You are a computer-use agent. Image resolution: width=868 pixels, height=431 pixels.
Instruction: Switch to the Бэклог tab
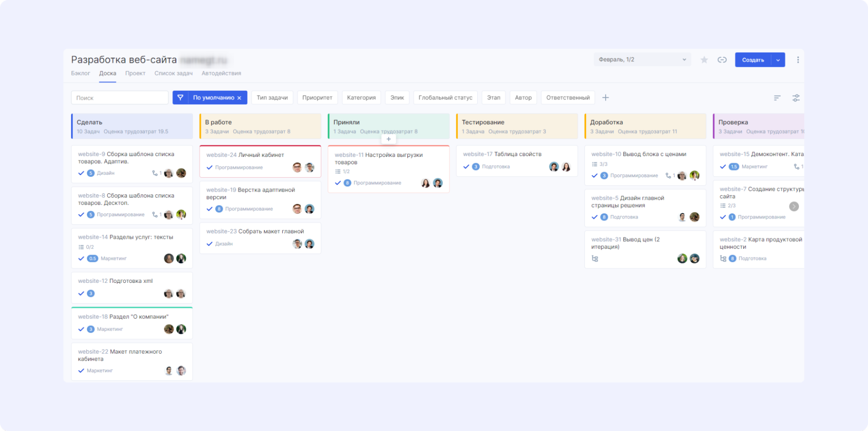[x=81, y=73]
